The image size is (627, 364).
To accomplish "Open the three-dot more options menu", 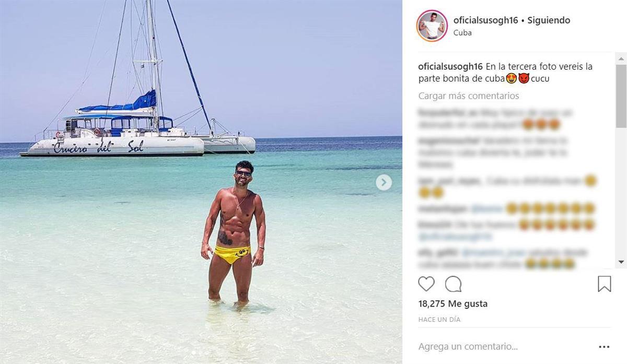I will click(x=604, y=347).
